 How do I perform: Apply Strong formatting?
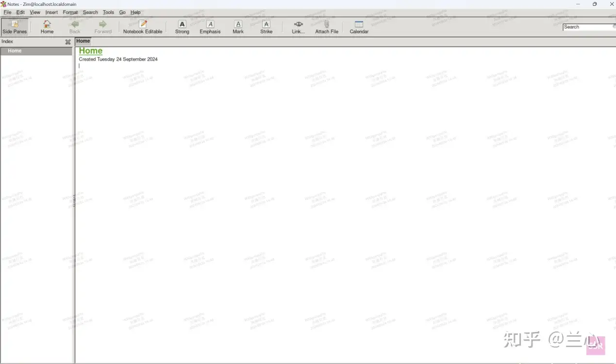(182, 27)
